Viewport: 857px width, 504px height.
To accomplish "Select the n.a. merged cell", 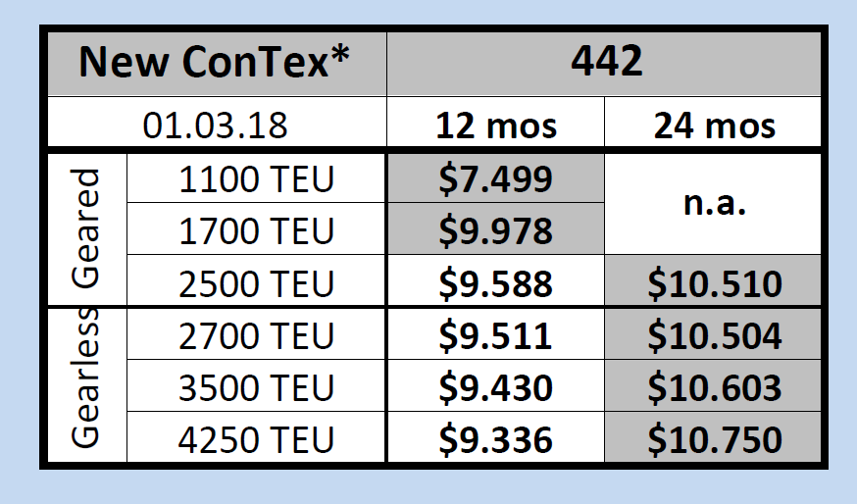I will 714,206.
